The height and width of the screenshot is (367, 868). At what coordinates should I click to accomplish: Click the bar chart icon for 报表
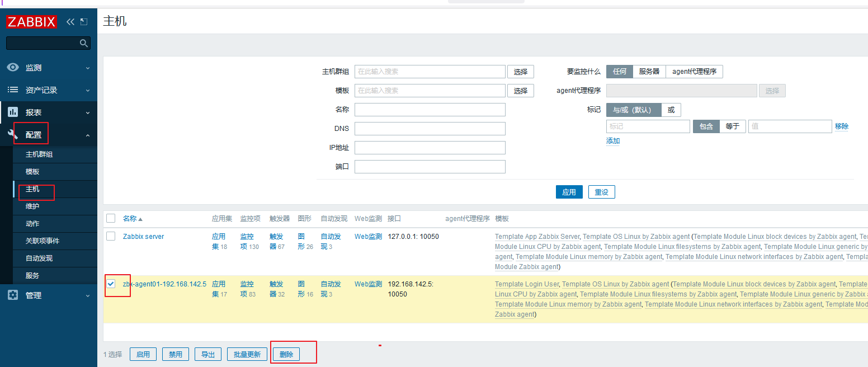(13, 112)
